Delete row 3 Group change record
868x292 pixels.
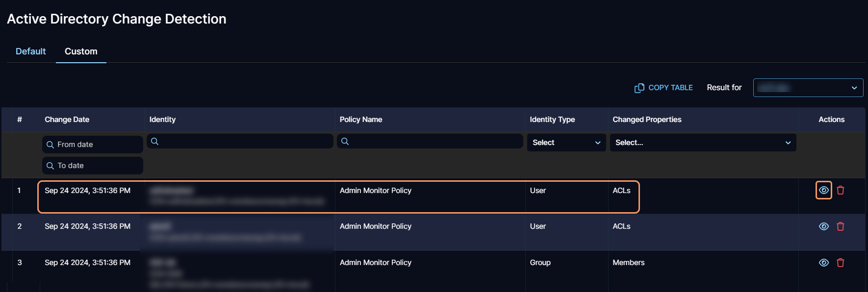[840, 263]
